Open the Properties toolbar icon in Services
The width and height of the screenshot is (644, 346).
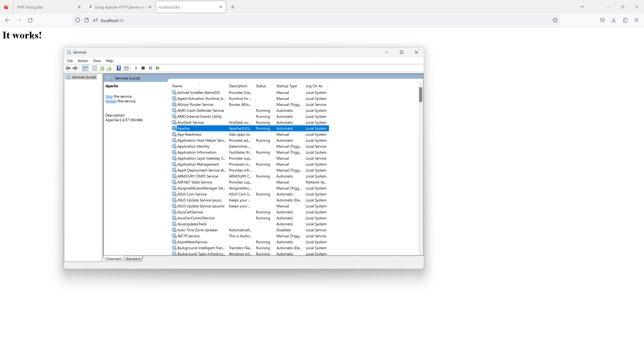(x=95, y=68)
